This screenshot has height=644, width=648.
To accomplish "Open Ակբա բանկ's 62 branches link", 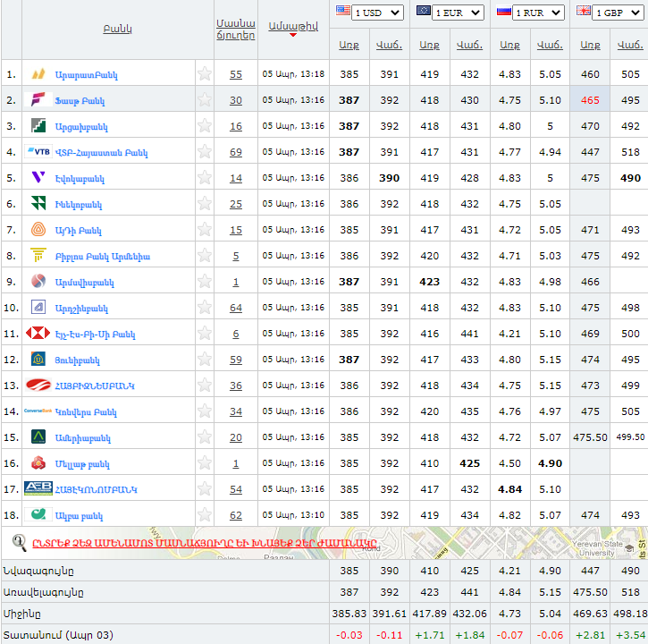I will pyautogui.click(x=236, y=515).
